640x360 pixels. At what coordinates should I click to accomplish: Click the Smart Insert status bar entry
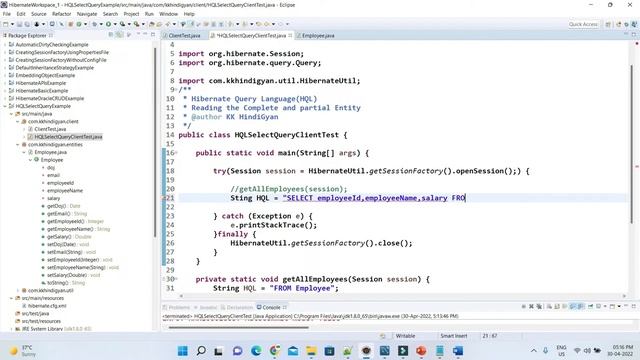pos(453,336)
